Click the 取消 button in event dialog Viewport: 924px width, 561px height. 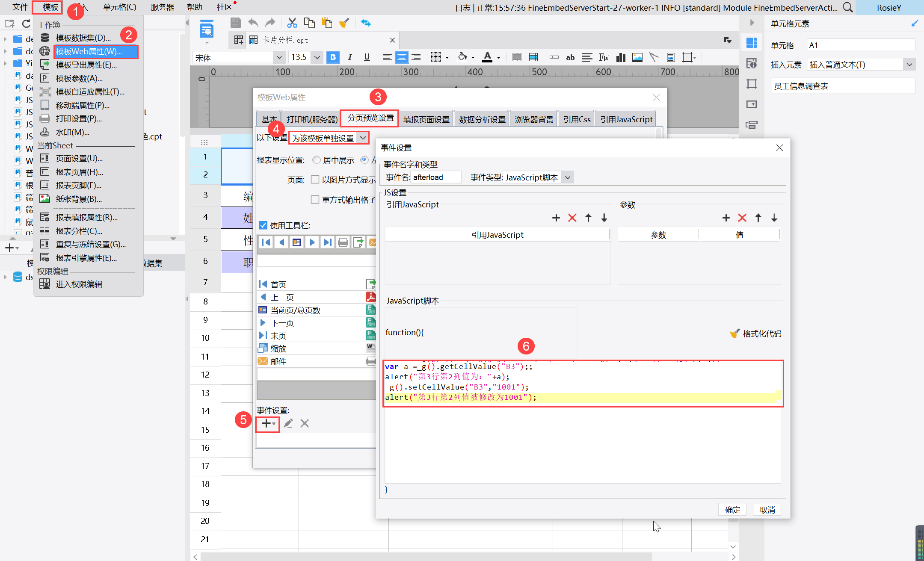point(767,510)
